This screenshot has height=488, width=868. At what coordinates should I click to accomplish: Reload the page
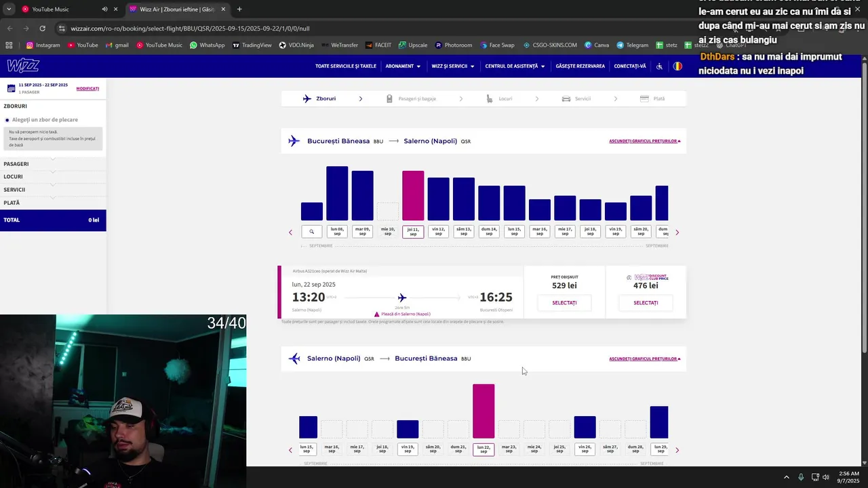pos(42,28)
